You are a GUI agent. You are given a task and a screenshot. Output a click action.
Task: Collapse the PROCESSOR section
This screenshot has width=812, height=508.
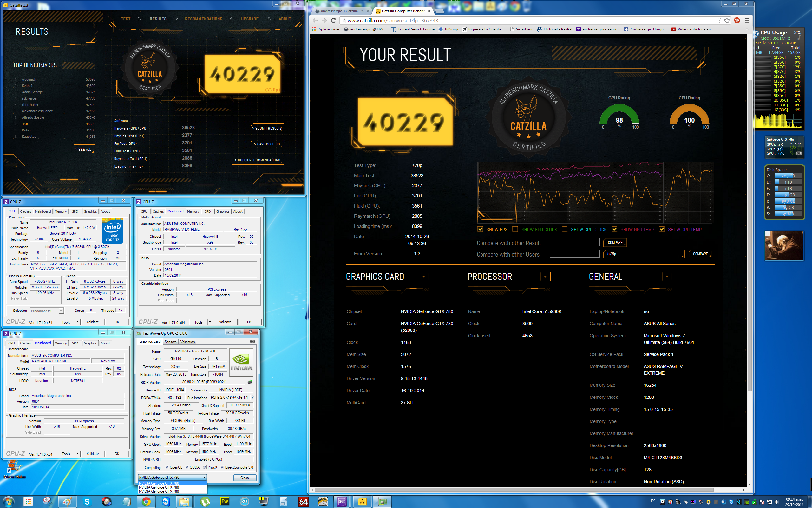545,277
